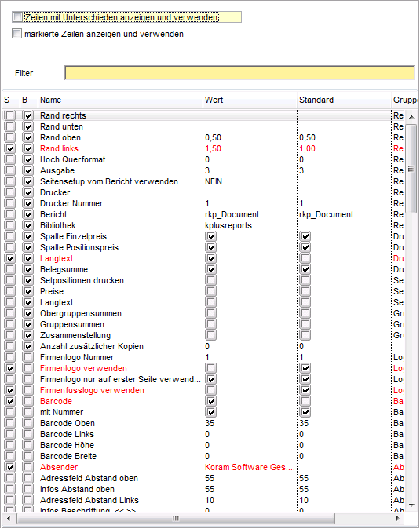Click the vertical scrollbar thumb
Viewport: 420px width, 529px height.
coord(411,169)
